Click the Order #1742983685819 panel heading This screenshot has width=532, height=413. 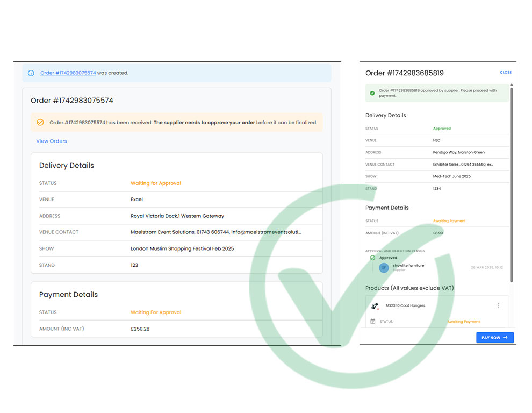point(404,73)
